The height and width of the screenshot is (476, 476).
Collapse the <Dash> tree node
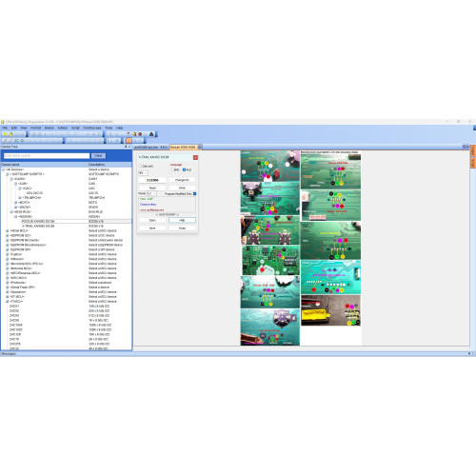pyautogui.click(x=11, y=179)
